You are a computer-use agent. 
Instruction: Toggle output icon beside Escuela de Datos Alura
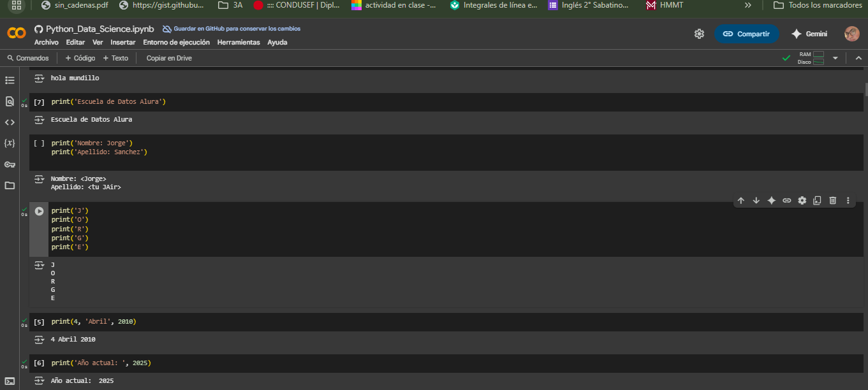pos(40,119)
